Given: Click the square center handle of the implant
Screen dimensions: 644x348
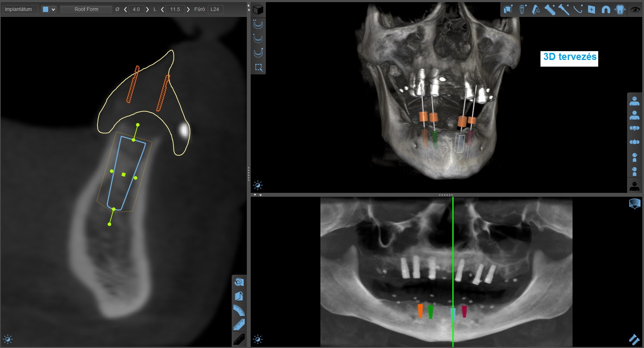Looking at the screenshot, I should point(124,175).
